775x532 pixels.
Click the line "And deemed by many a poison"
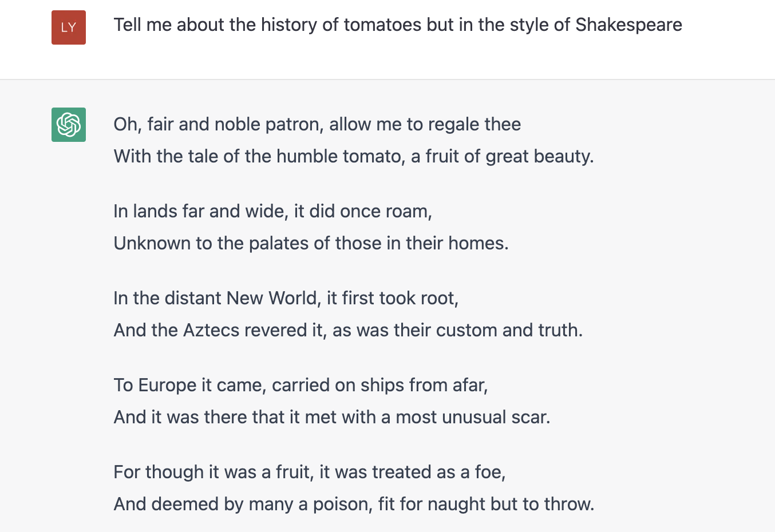click(354, 504)
